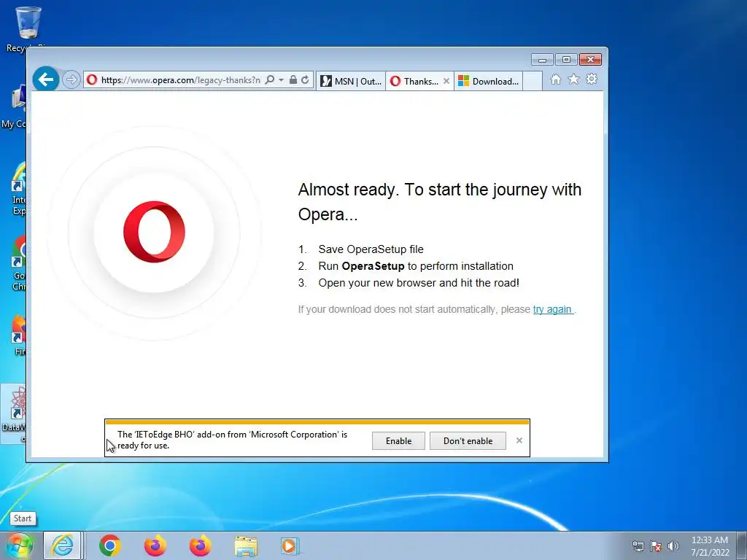Image resolution: width=747 pixels, height=560 pixels.
Task: Click the Internet Explorer taskbar icon
Action: pyautogui.click(x=63, y=545)
